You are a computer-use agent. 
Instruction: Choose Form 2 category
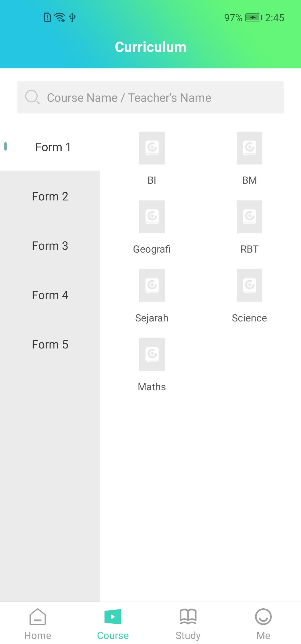tap(50, 196)
